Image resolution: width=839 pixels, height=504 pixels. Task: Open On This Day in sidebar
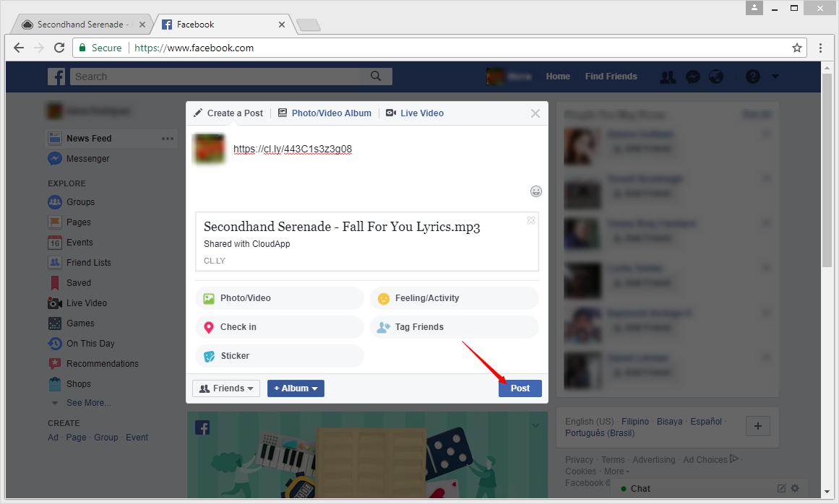coord(82,344)
